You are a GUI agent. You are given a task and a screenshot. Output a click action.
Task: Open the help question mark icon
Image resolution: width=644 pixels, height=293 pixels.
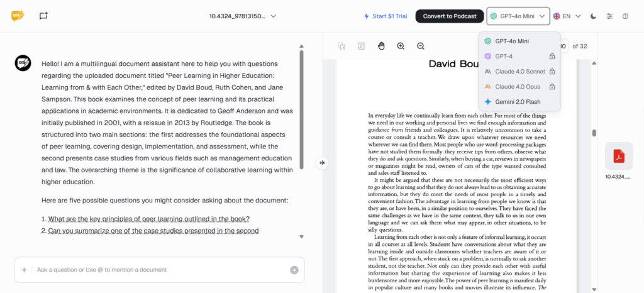click(x=625, y=16)
